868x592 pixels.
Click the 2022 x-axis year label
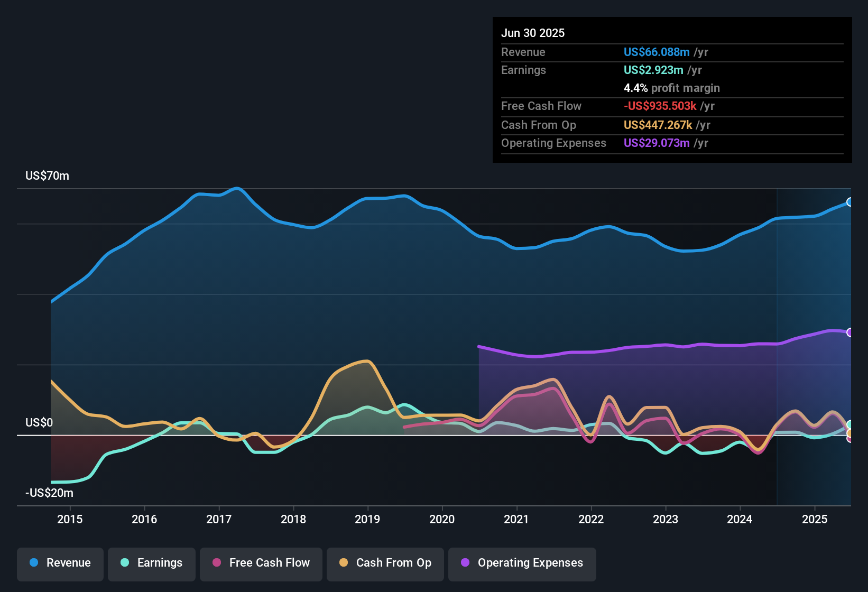[x=591, y=519]
